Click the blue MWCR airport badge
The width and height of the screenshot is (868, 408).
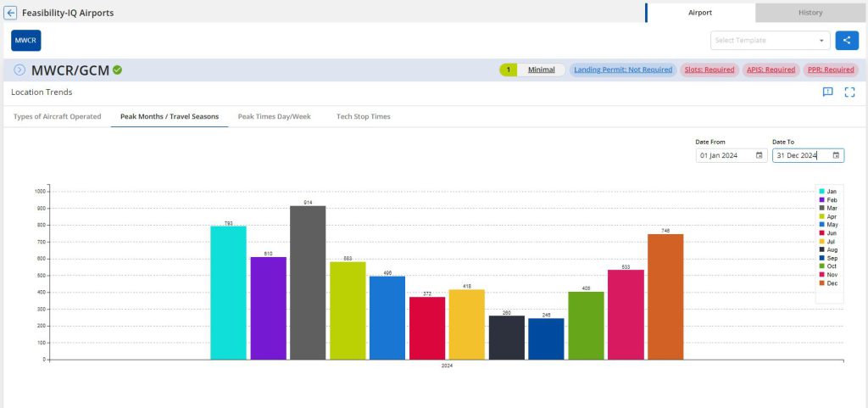(25, 40)
